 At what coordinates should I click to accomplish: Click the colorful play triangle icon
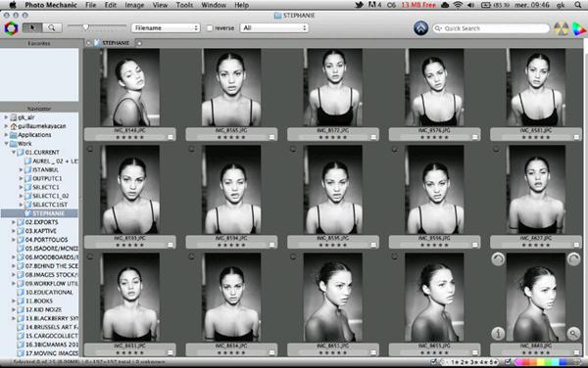pyautogui.click(x=578, y=28)
